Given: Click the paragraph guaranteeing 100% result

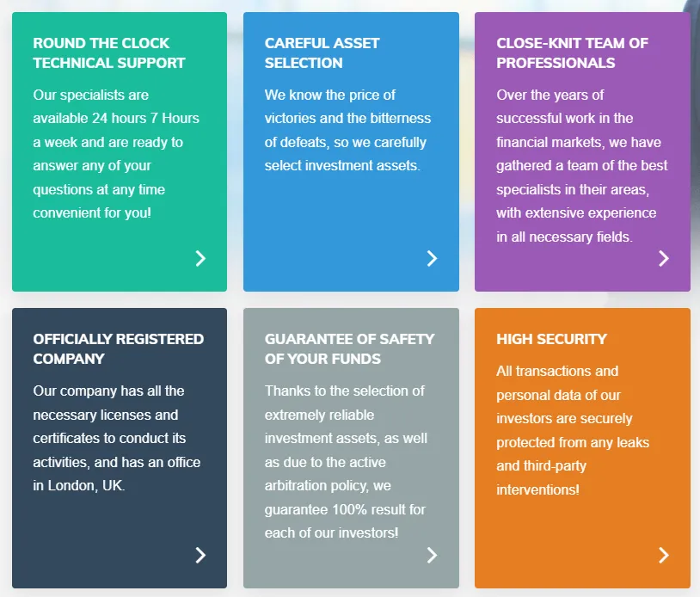Looking at the screenshot, I should point(346,461).
